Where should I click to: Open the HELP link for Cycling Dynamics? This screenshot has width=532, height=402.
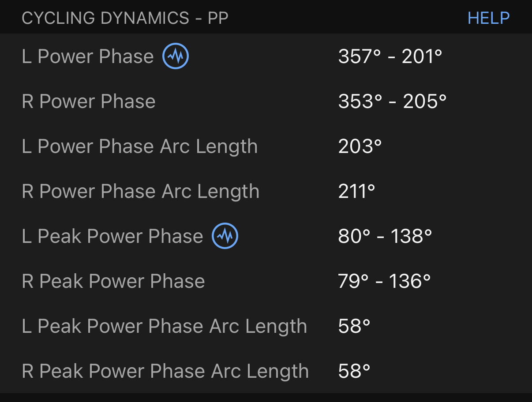(488, 18)
